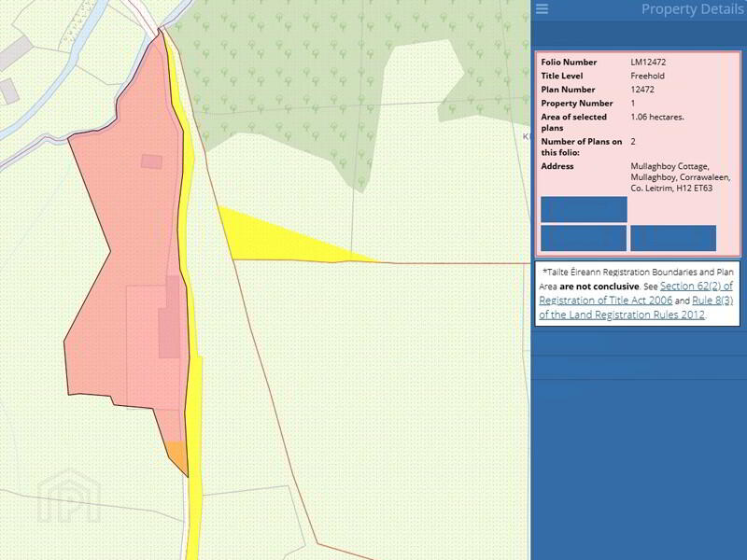Click the PropertyPal watermark logo on map
Screen dimensions: 747x560
68,497
